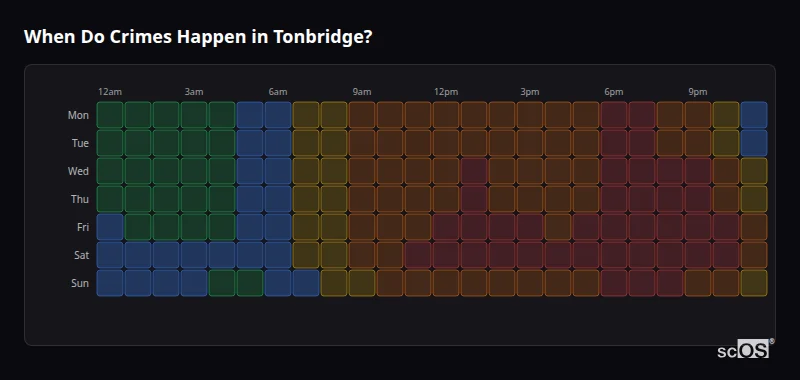Select the Wed row label
This screenshot has width=800, height=380.
[x=78, y=171]
